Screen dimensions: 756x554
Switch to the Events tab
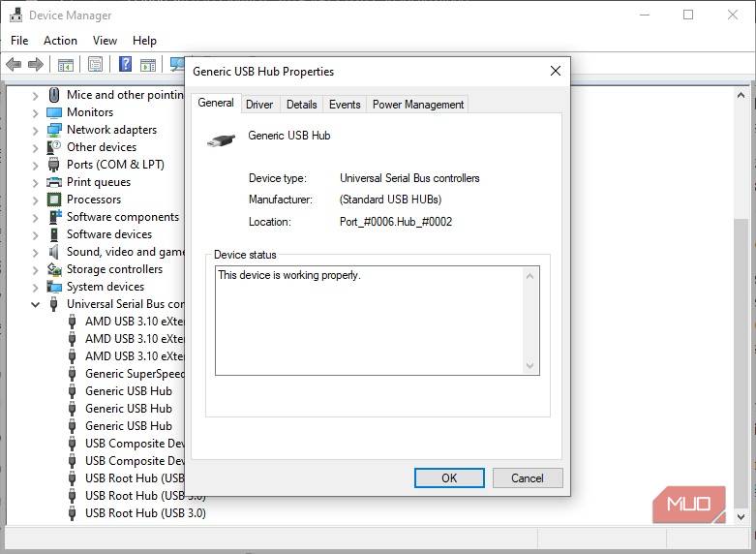pos(345,105)
